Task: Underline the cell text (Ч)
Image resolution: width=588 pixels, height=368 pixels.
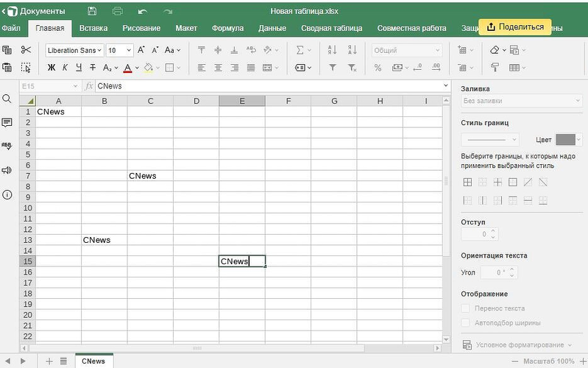Action: click(79, 68)
